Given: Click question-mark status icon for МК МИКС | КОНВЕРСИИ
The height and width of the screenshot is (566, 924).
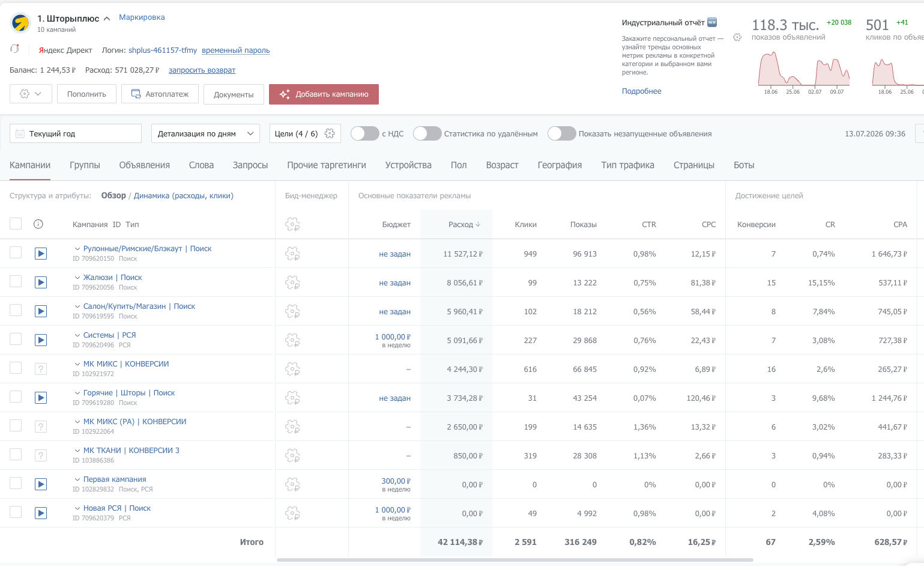Looking at the screenshot, I should click(x=41, y=369).
